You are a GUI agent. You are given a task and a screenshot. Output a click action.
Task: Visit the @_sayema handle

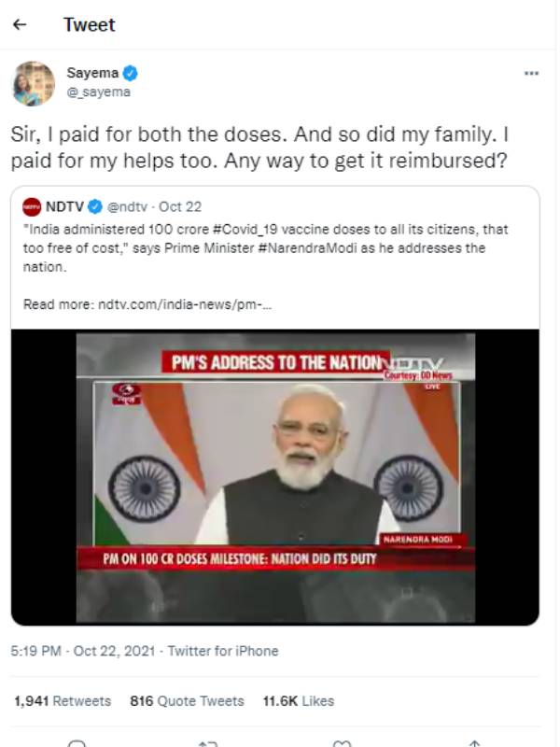tap(98, 92)
